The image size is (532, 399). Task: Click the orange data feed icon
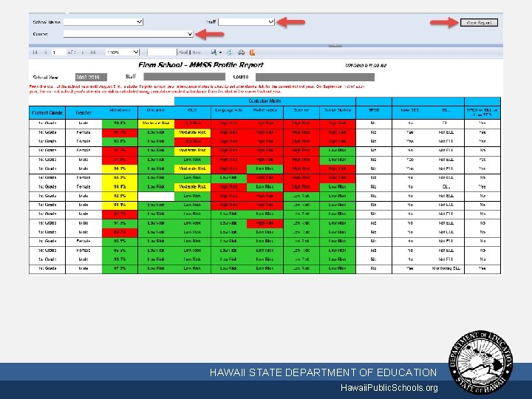click(252, 52)
